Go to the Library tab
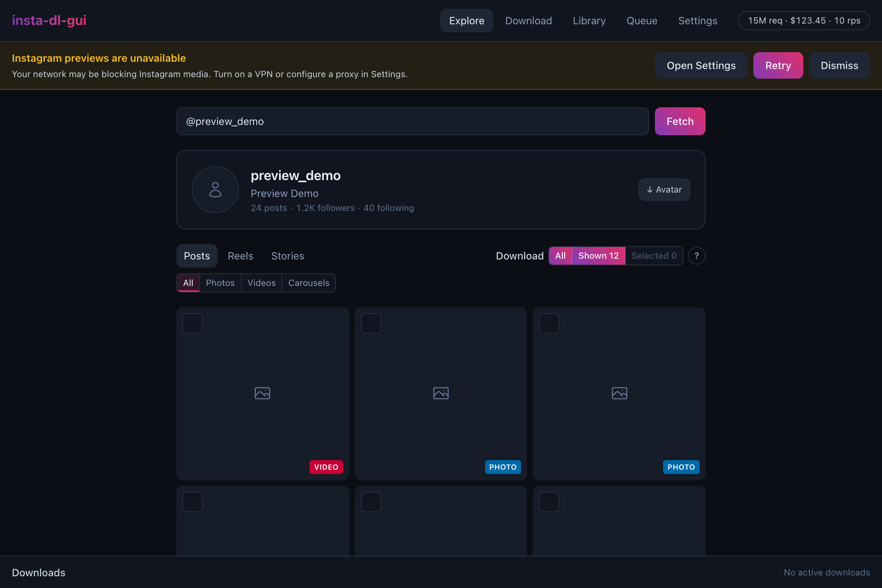The image size is (882, 588). (x=589, y=21)
